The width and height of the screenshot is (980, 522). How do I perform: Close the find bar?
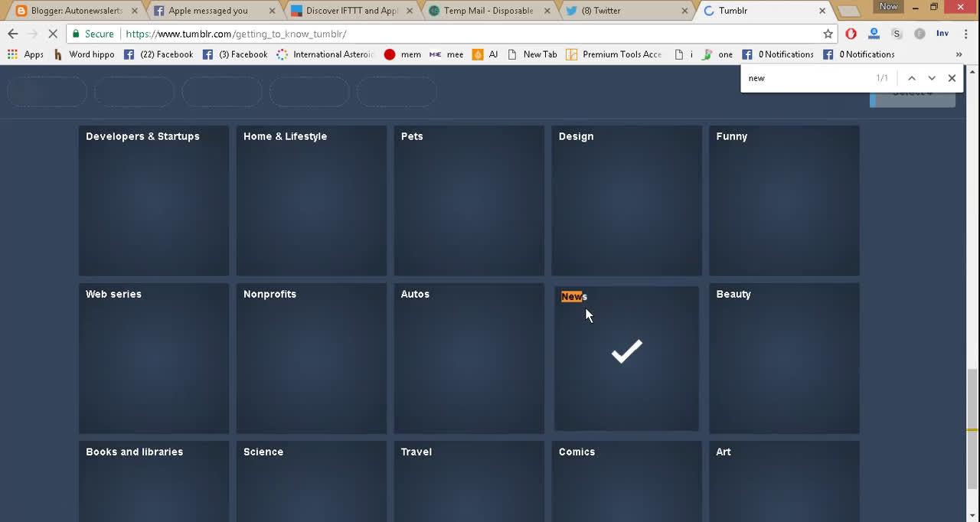point(952,78)
